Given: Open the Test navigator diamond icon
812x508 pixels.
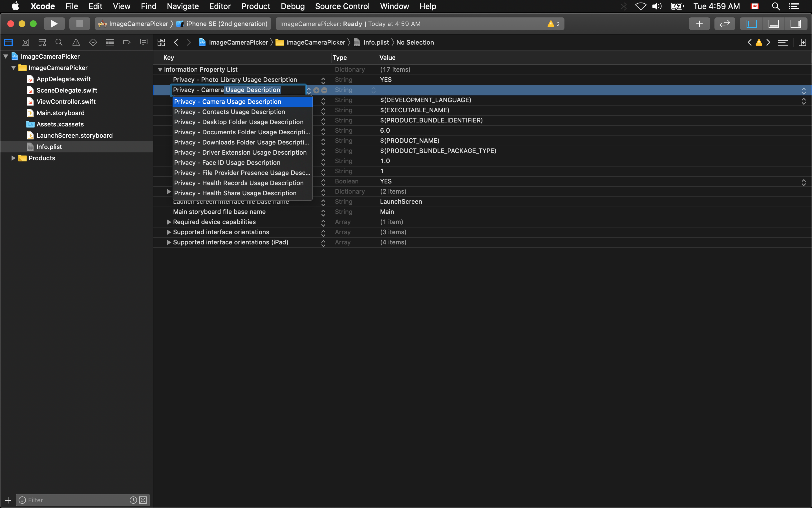Looking at the screenshot, I should (x=93, y=42).
